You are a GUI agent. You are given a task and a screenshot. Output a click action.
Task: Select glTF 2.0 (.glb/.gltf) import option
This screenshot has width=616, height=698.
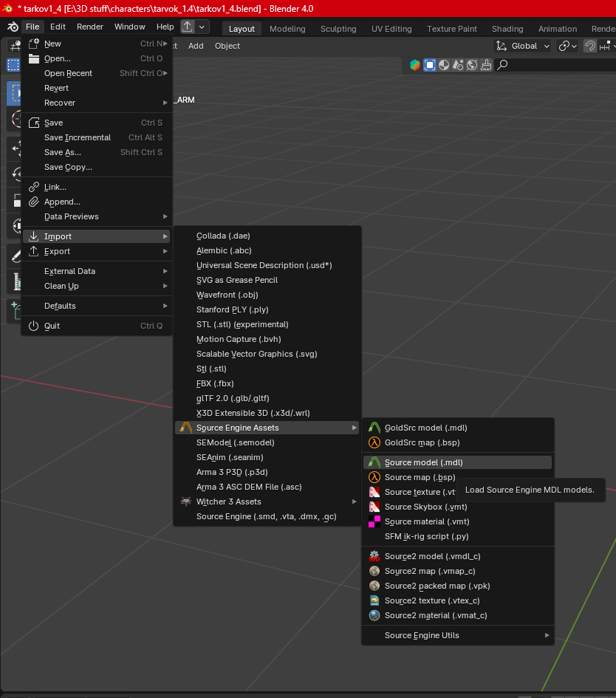(267, 398)
